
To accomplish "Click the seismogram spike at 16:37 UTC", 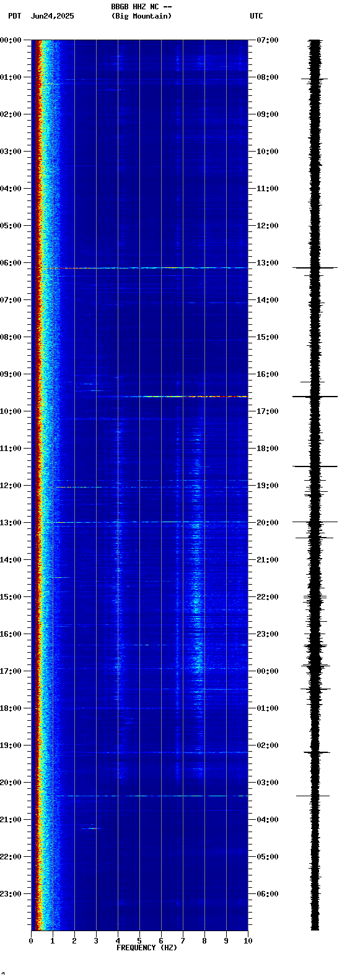I will [315, 397].
